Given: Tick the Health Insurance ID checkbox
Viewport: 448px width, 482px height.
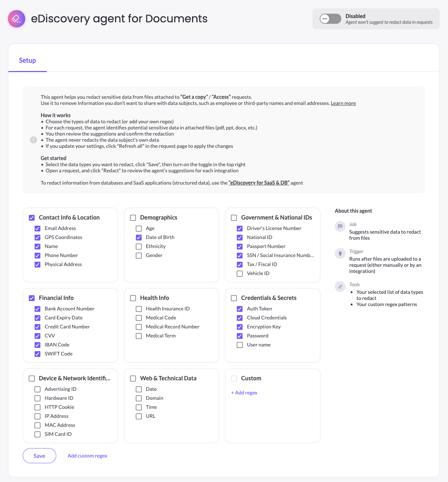Looking at the screenshot, I should point(139,309).
